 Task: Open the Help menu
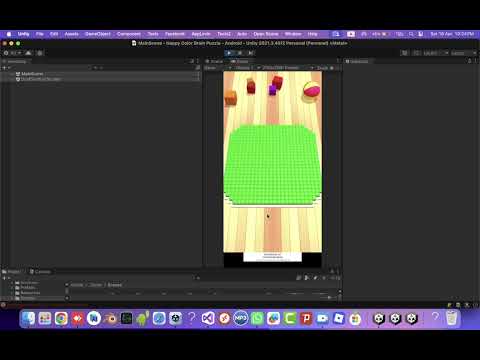pyautogui.click(x=312, y=34)
